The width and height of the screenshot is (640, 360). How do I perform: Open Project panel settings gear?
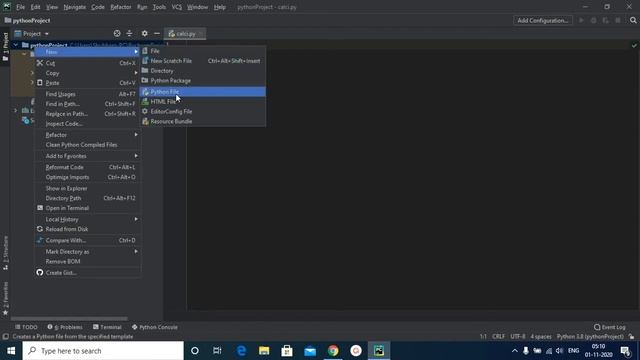(x=144, y=34)
